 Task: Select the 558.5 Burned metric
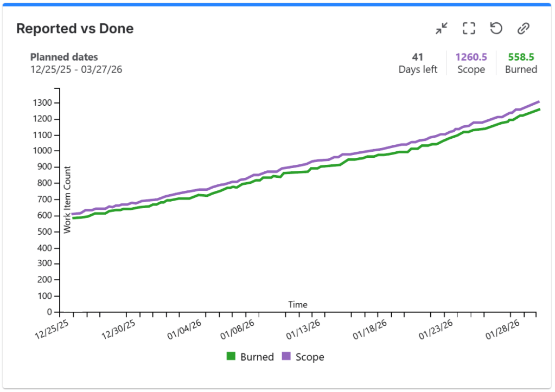(x=521, y=63)
